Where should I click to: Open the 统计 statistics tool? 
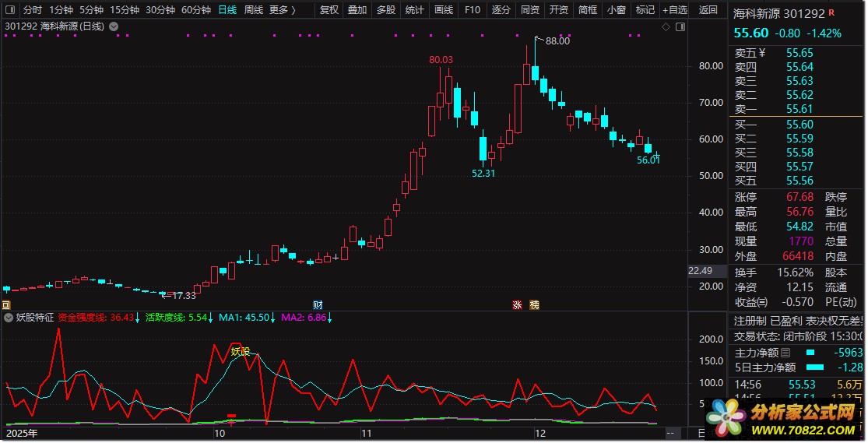point(415,9)
